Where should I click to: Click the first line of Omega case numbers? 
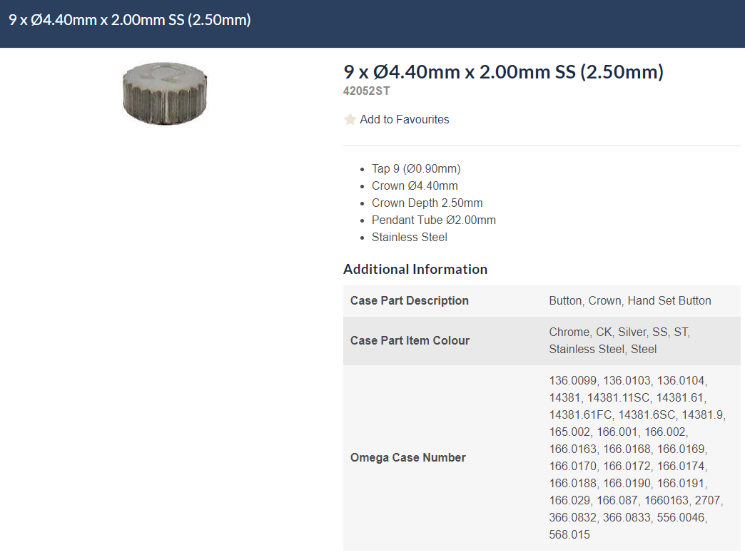tap(628, 381)
